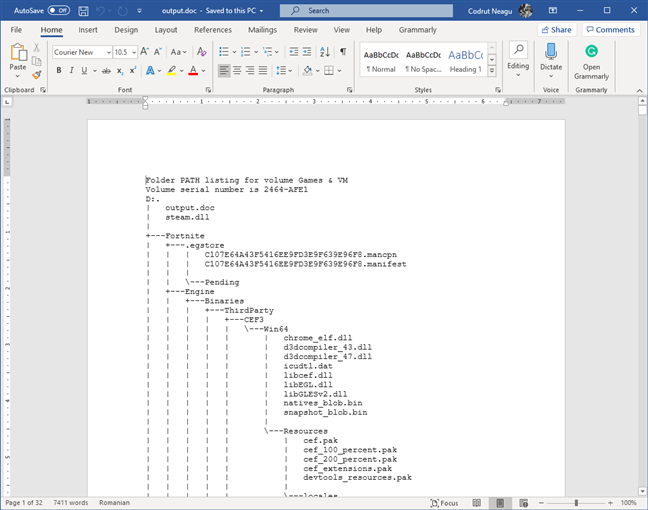Viewport: 648px width, 510px height.
Task: Click the Save icon in title bar
Action: point(83,11)
